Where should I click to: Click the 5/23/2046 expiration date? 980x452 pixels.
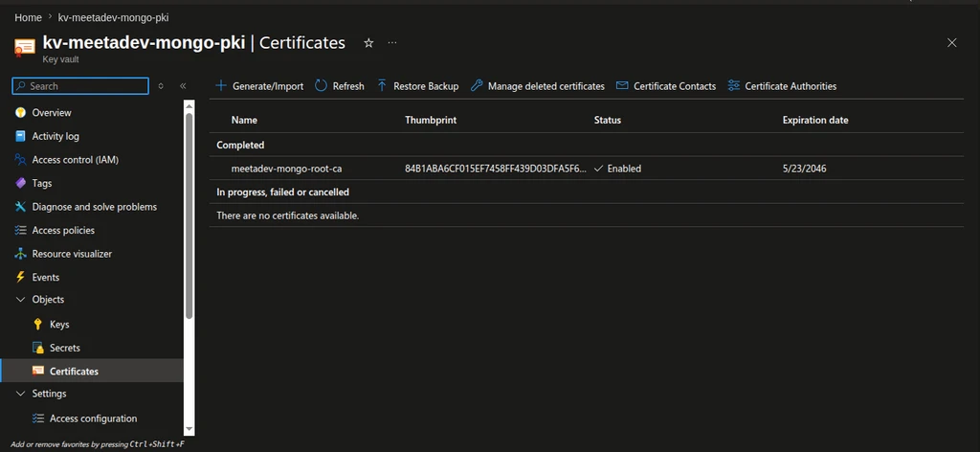coord(804,169)
